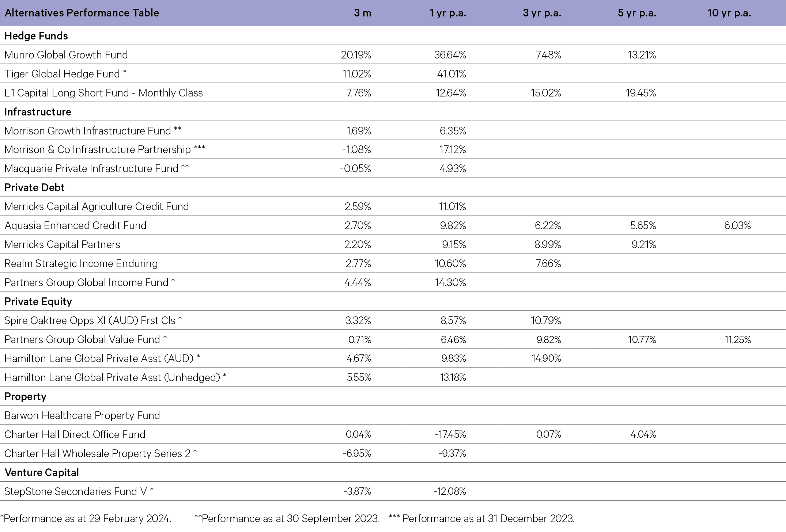Click 'Hamilton Lane Global Private Asst (AUD) *'
The height and width of the screenshot is (532, 786).
[102, 358]
